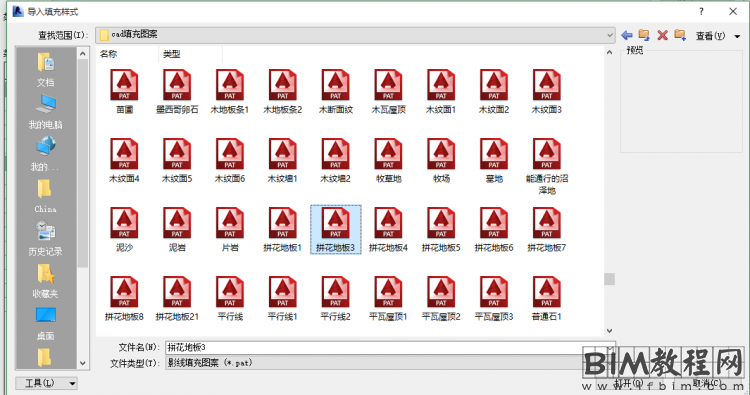Open 收藏夹 in places sidebar
750x395 pixels.
click(x=45, y=280)
